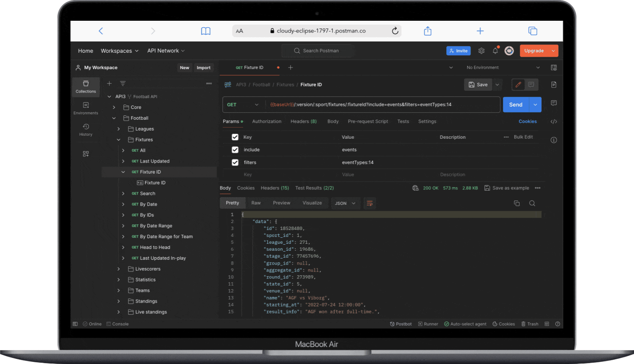The image size is (634, 364).
Task: Click the Invite button
Action: coord(458,51)
